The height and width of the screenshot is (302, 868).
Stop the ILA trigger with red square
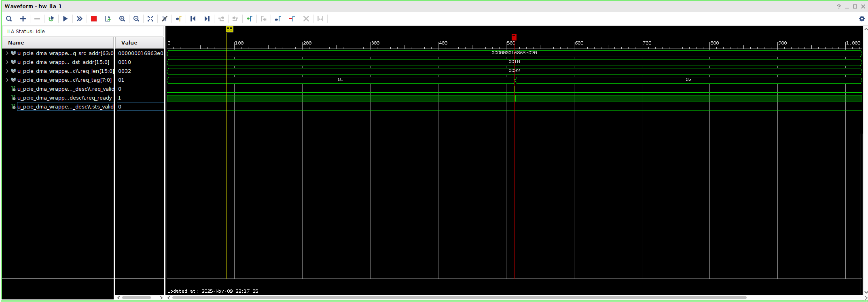(94, 19)
